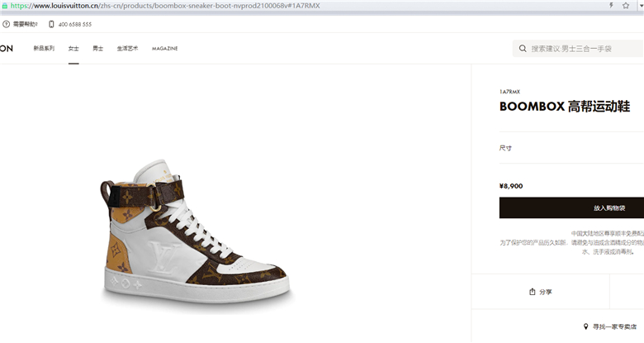
Task: Click the map pin store locator icon
Action: click(x=585, y=326)
